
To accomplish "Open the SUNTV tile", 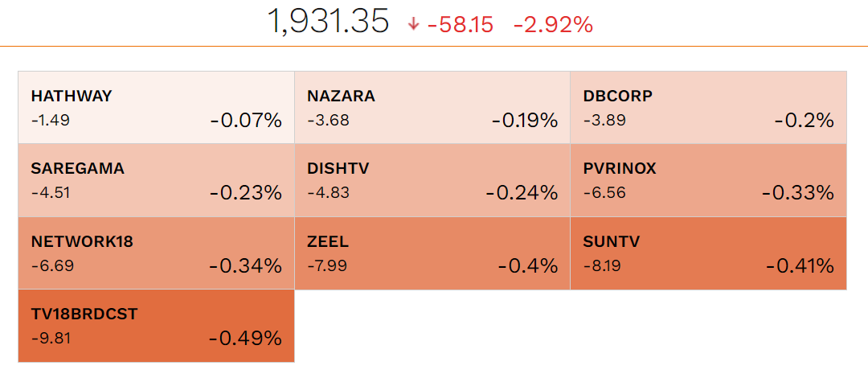I will 709,253.
